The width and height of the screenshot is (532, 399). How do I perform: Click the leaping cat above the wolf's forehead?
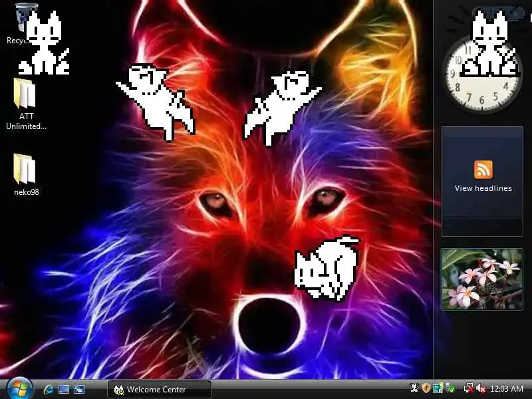click(281, 107)
